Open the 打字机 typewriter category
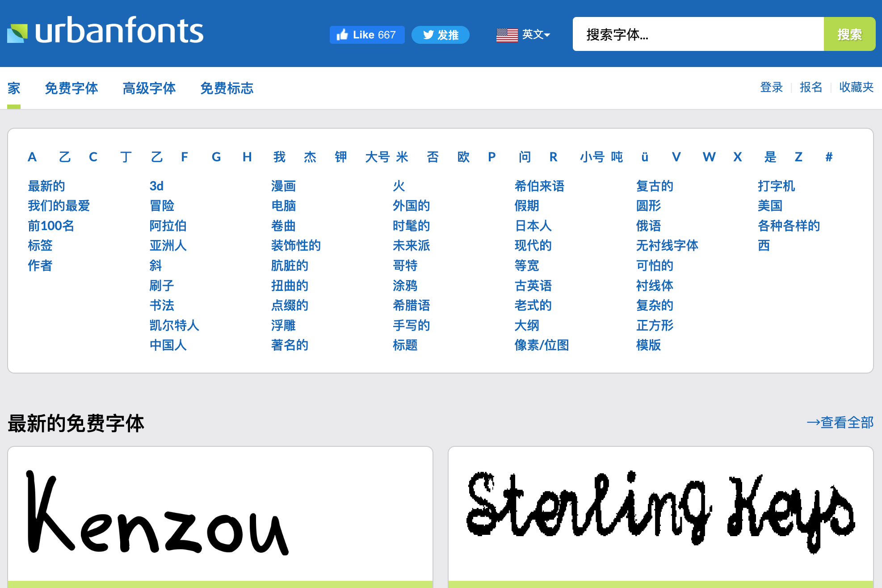 tap(776, 186)
